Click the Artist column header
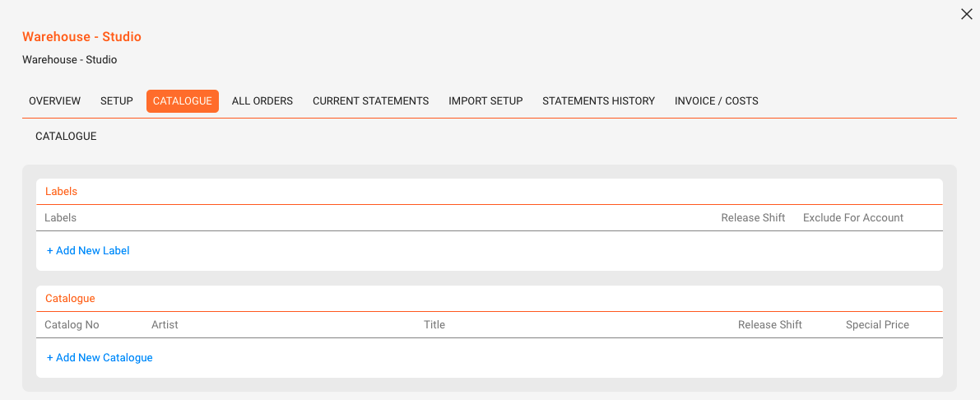 click(165, 325)
